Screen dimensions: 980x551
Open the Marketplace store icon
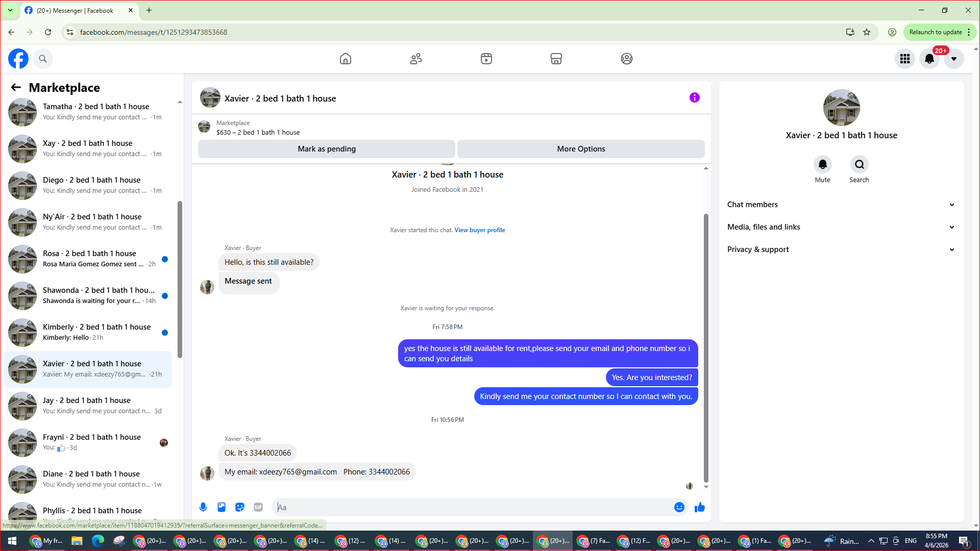point(556,59)
